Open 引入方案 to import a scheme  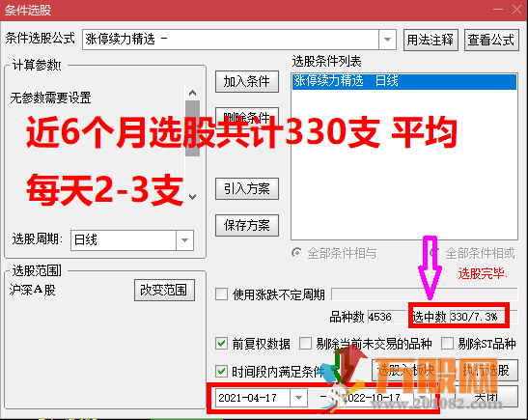[247, 188]
